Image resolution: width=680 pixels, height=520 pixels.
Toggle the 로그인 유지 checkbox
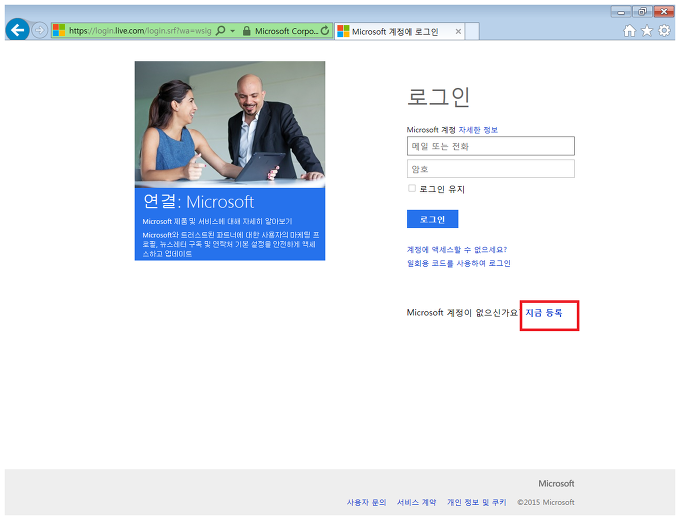(412, 188)
